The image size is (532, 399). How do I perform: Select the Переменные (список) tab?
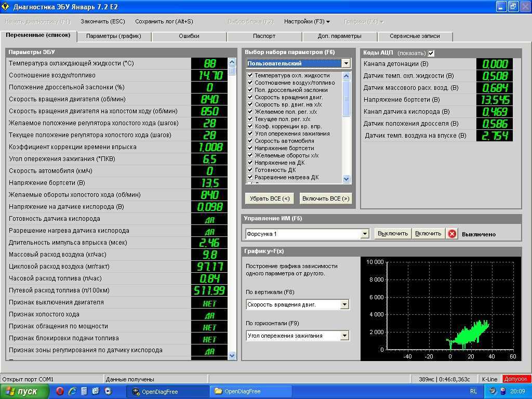[38, 35]
